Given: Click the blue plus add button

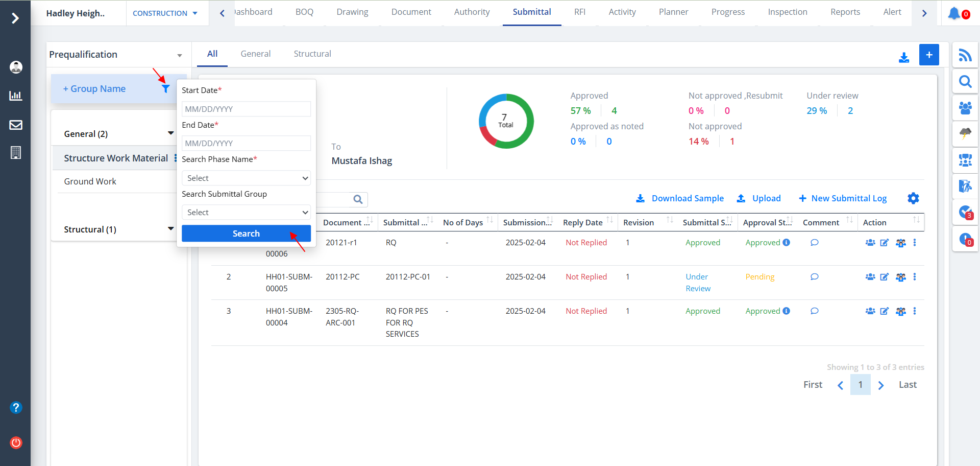Looking at the screenshot, I should [929, 55].
